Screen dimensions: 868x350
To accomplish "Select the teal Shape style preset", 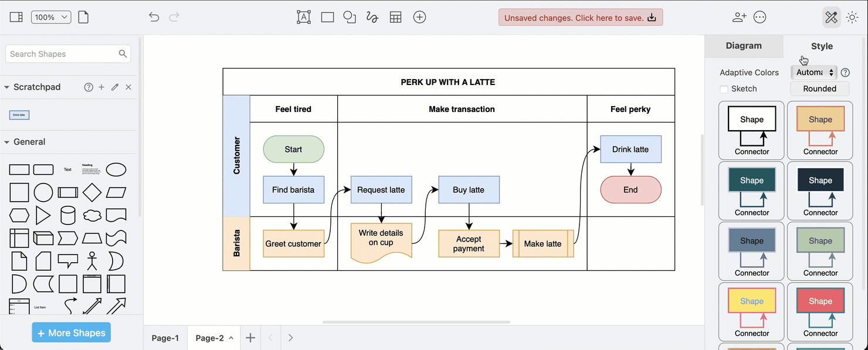I will [751, 180].
